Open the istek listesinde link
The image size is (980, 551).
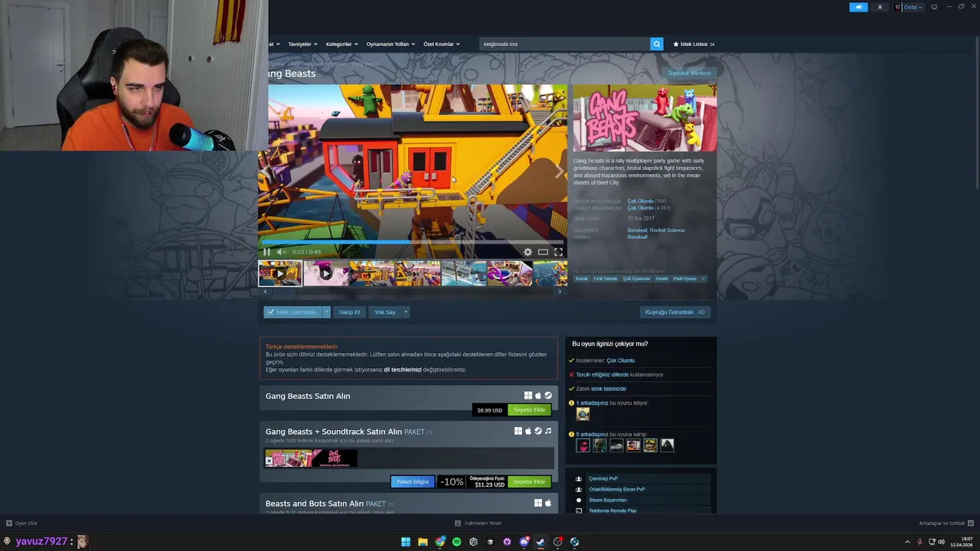coord(609,389)
